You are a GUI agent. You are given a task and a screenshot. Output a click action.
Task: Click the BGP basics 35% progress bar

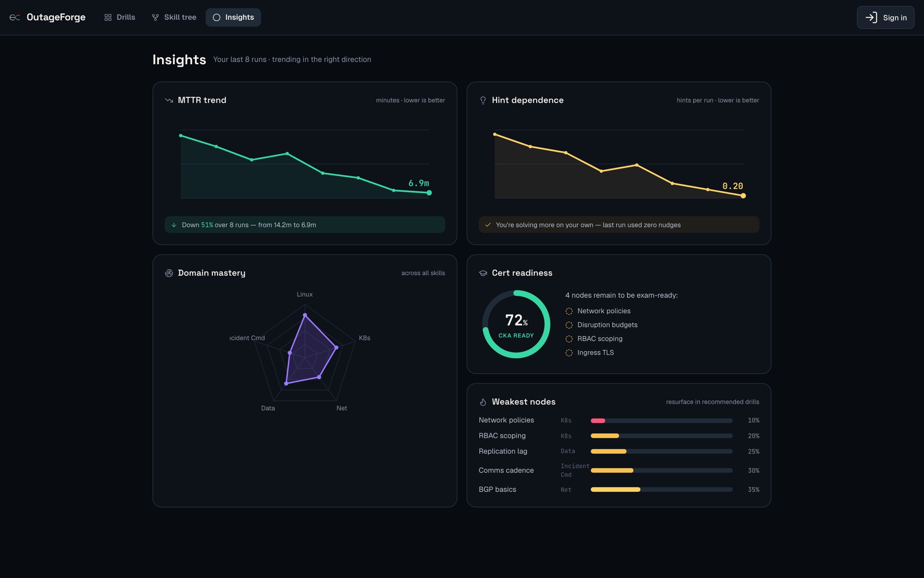pos(662,489)
